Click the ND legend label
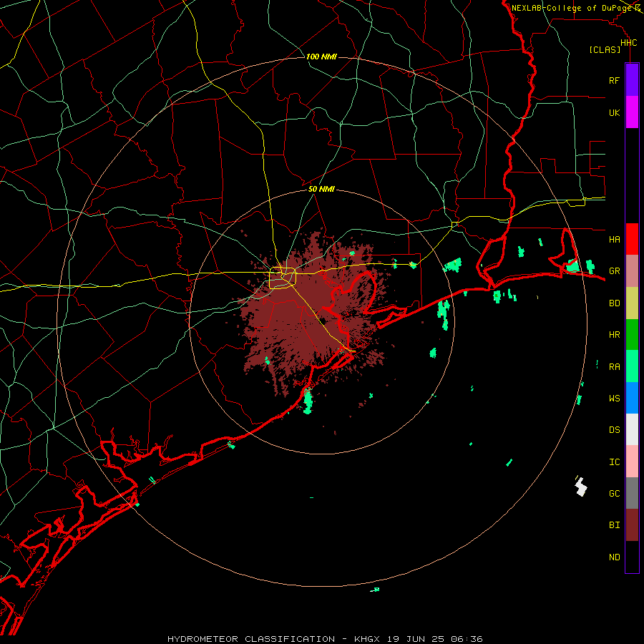The width and height of the screenshot is (644, 644). tap(614, 557)
